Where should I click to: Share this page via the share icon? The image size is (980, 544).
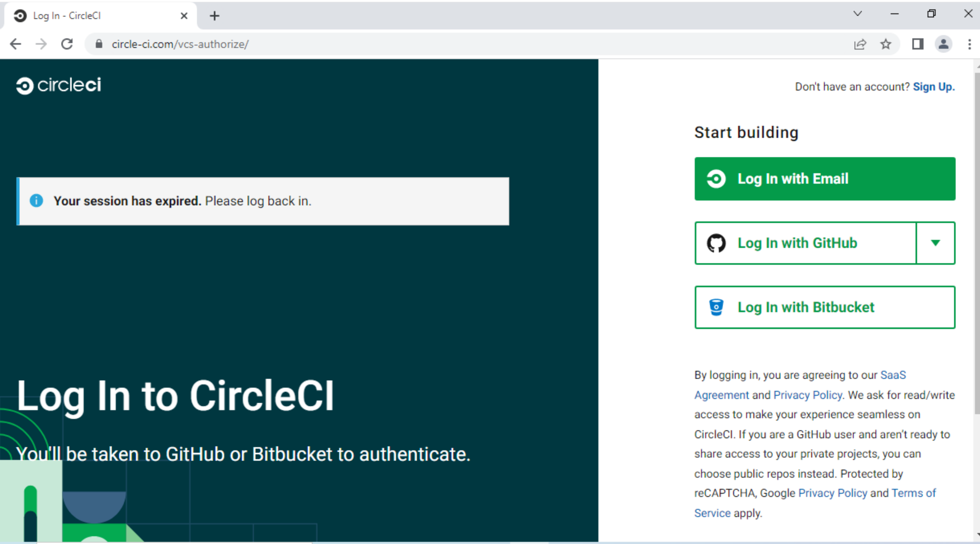click(x=860, y=44)
